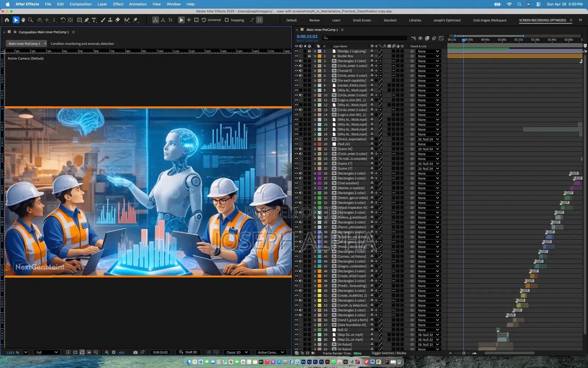Toggle visibility of Chat assistant layer

[296, 183]
